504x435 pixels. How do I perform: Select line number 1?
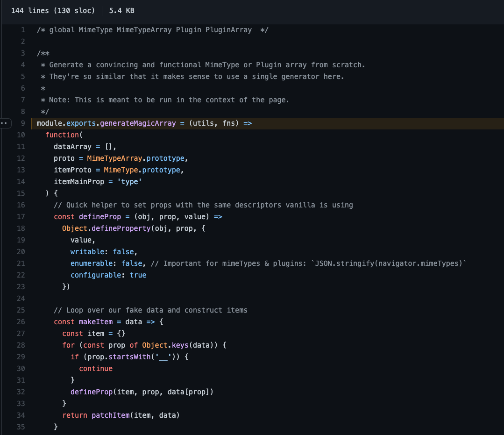click(22, 29)
